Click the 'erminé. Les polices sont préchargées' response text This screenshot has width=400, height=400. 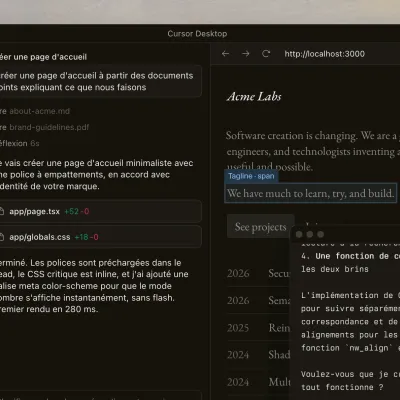pyautogui.click(x=94, y=286)
